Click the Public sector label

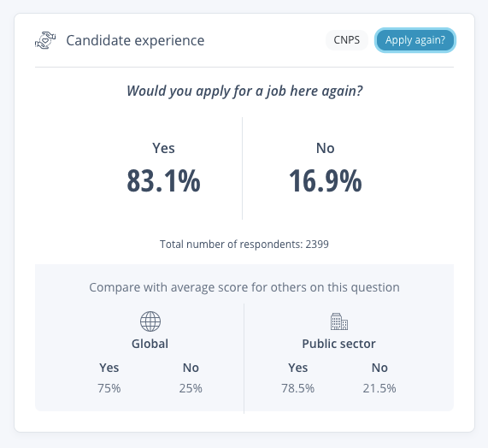pyautogui.click(x=339, y=344)
